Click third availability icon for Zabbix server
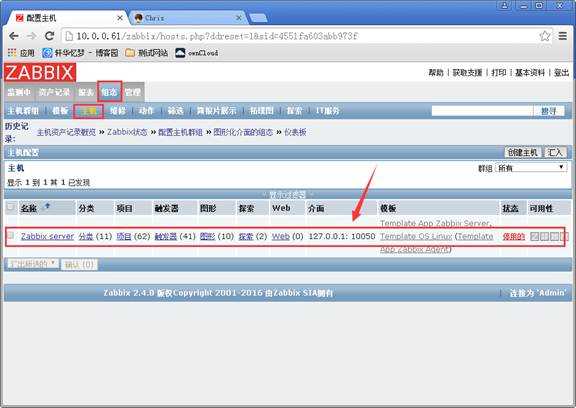Viewport: 576px width, 408px height. (x=554, y=237)
